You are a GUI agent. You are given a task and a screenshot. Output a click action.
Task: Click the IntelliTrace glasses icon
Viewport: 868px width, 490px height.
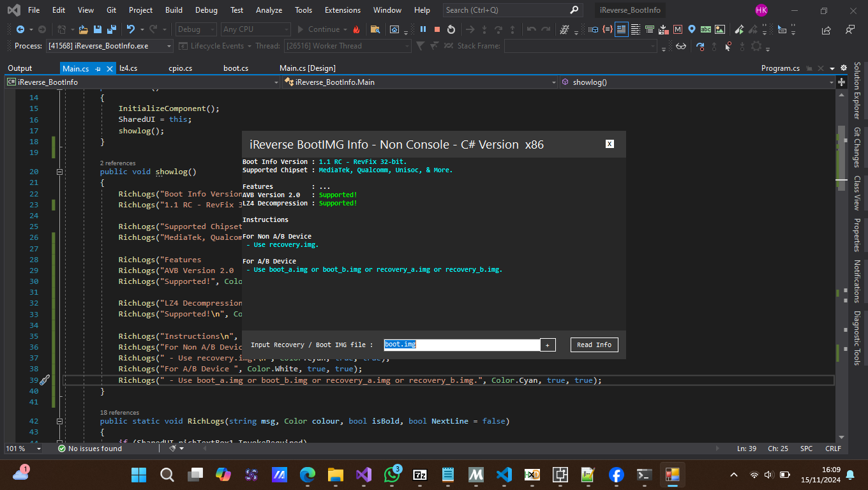coord(682,46)
